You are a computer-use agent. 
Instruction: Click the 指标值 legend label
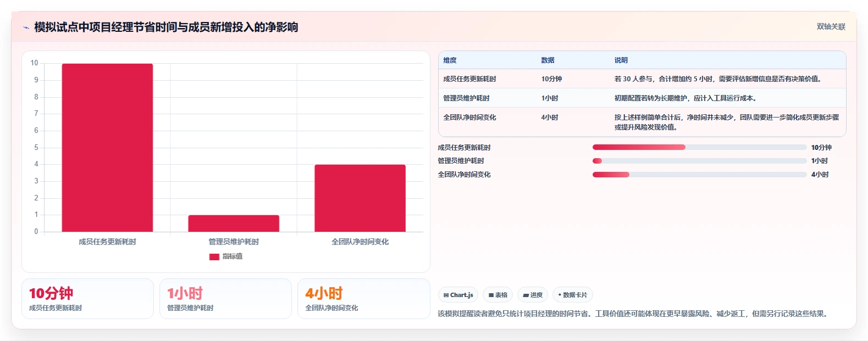(x=233, y=256)
